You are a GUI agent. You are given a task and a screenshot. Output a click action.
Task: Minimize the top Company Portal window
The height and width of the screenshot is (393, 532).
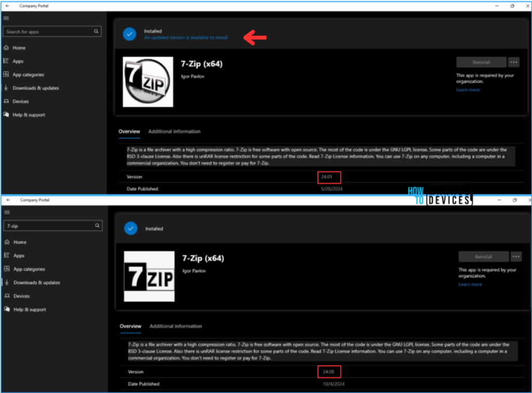(x=497, y=6)
